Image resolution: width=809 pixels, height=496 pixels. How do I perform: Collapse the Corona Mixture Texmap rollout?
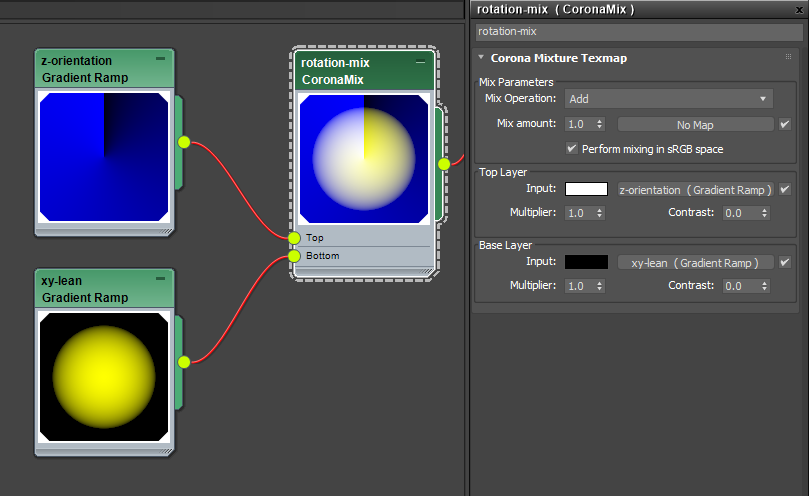tap(481, 57)
